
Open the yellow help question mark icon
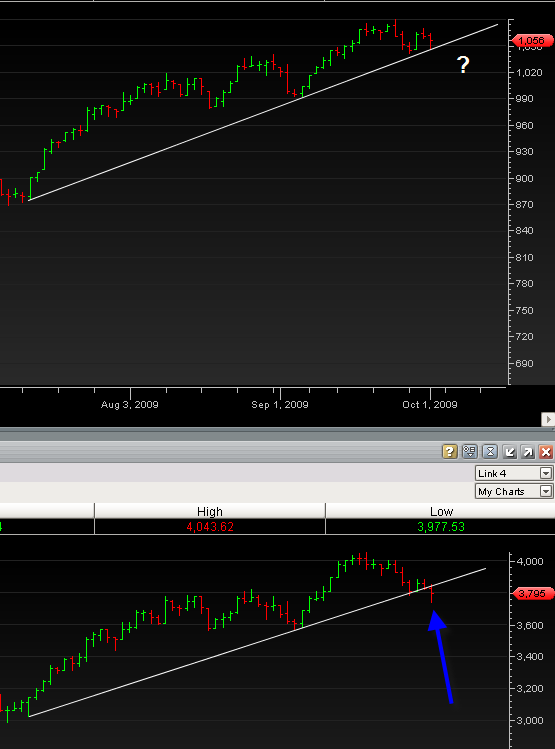[449, 451]
